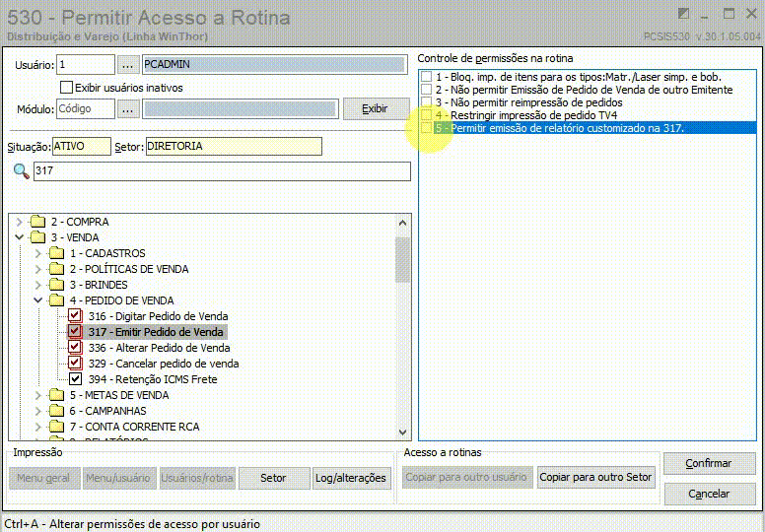Viewport: 765px width, 532px height.
Task: Enable permission 3 - Não permitir reimpressão
Action: tap(427, 102)
